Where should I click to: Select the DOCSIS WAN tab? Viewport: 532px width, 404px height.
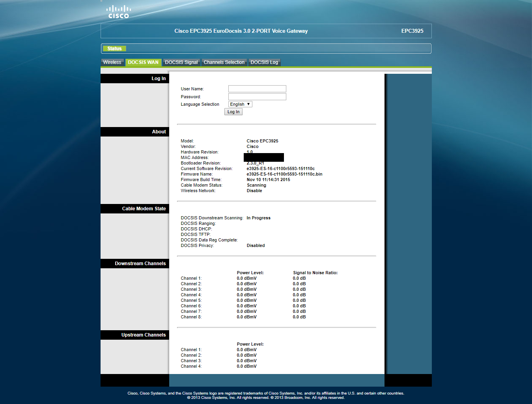pos(143,62)
